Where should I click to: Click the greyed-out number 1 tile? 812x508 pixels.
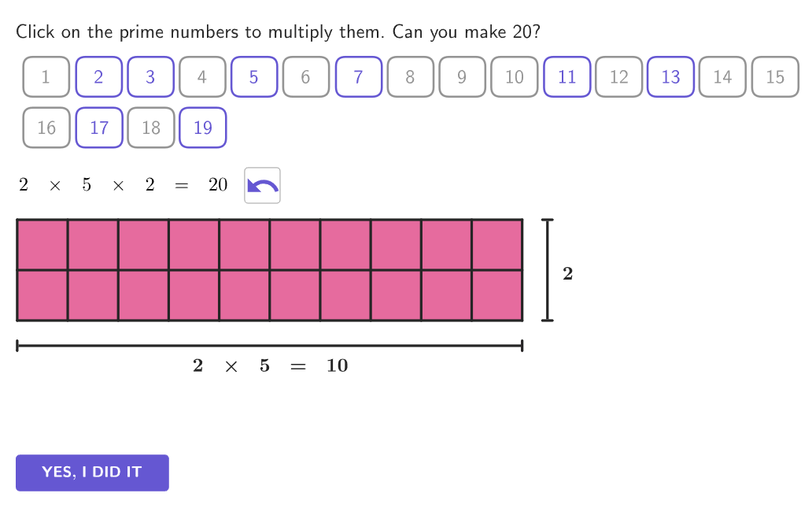(x=46, y=76)
